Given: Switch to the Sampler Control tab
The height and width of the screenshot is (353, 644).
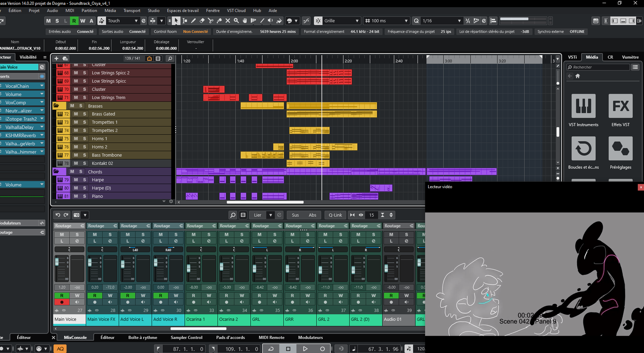Looking at the screenshot, I should (x=186, y=338).
